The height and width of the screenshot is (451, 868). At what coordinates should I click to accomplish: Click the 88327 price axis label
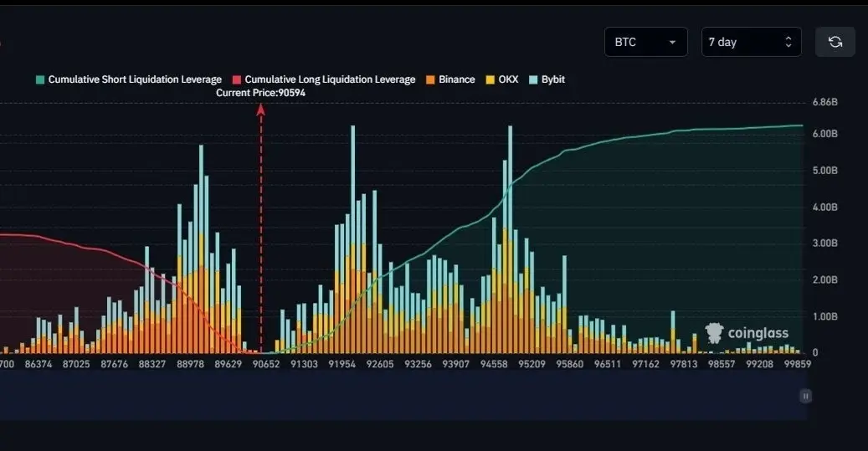click(x=152, y=364)
